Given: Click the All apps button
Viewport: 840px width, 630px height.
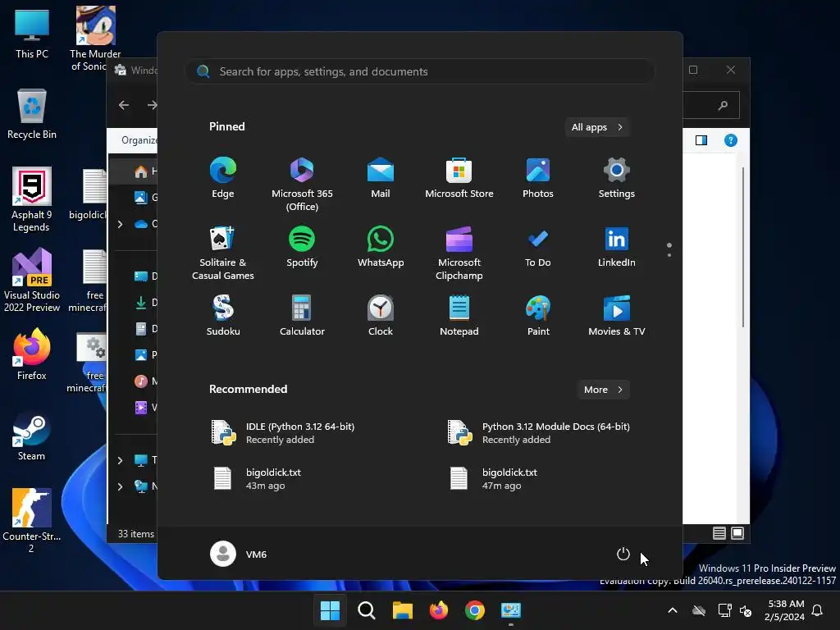Looking at the screenshot, I should click(597, 127).
